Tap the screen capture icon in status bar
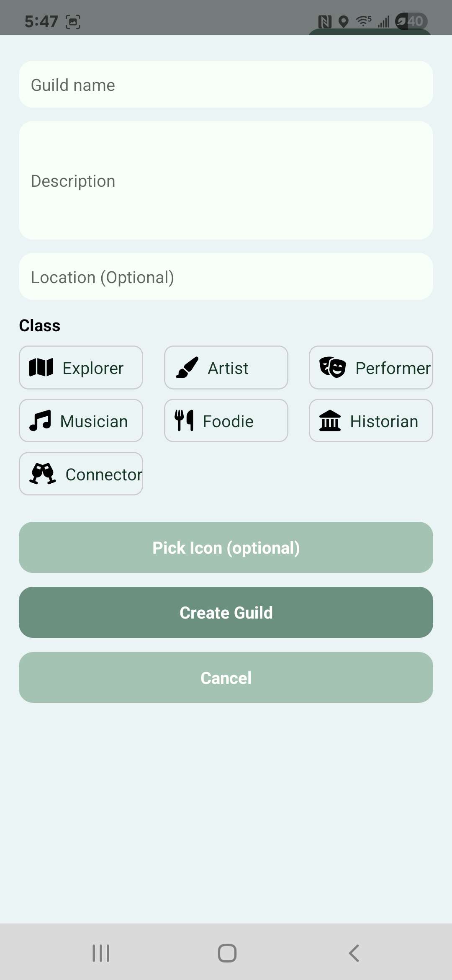 tap(73, 22)
